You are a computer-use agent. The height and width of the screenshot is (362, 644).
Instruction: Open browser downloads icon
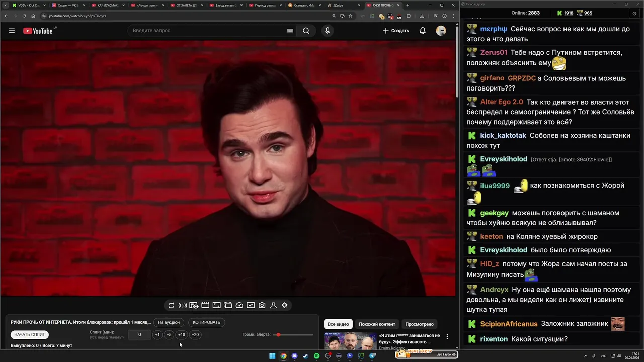click(x=422, y=16)
